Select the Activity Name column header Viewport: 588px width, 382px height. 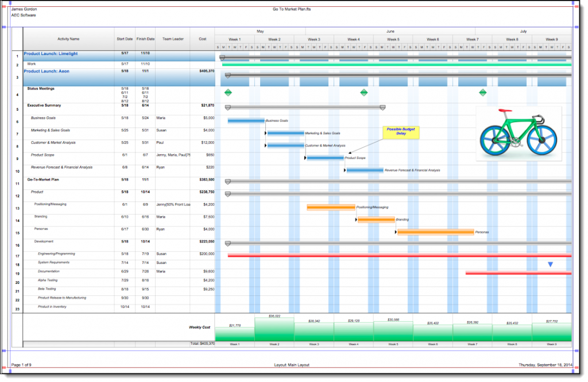pos(68,39)
